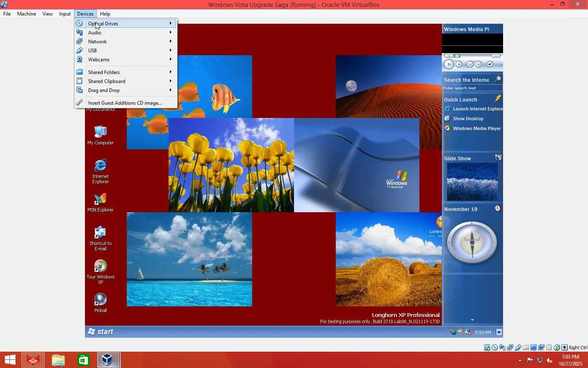Choose Optical Drives from the Devices menu

click(126, 24)
